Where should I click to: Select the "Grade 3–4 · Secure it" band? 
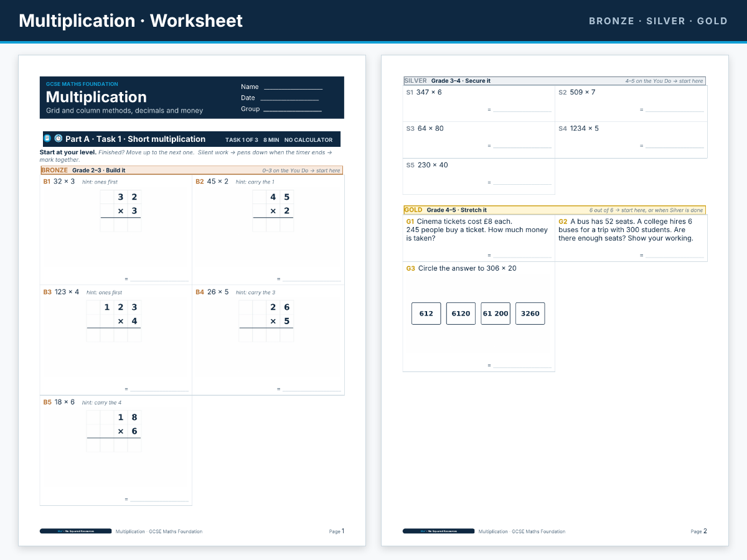pos(555,81)
